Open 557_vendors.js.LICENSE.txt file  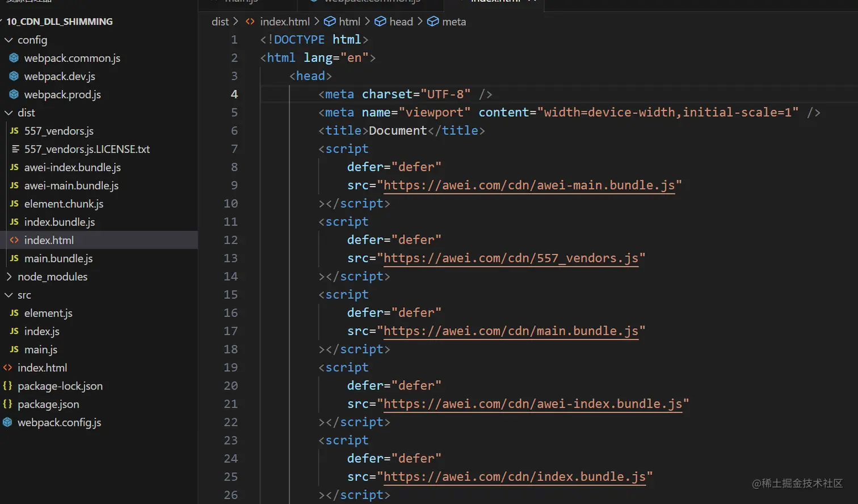87,149
